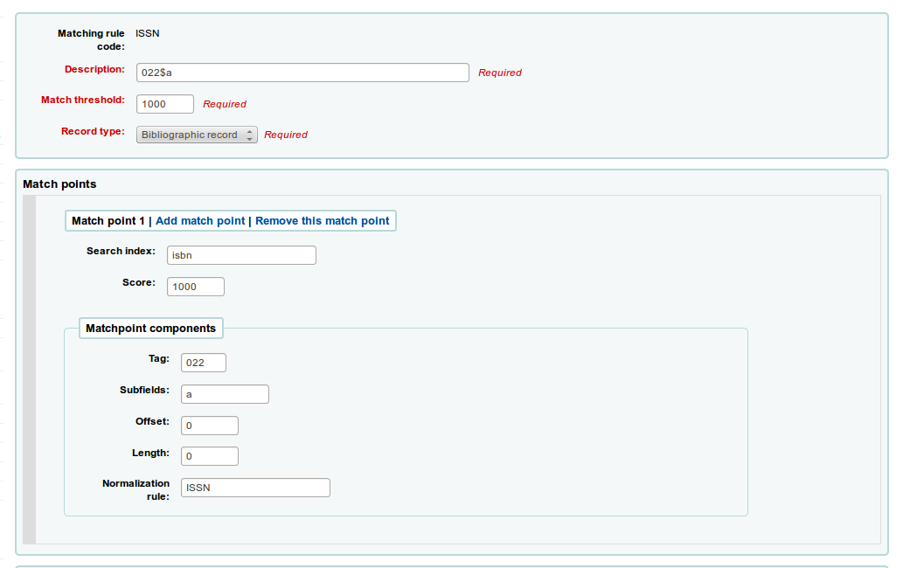Open the Record type dropdown
The width and height of the screenshot is (924, 568).
point(197,135)
